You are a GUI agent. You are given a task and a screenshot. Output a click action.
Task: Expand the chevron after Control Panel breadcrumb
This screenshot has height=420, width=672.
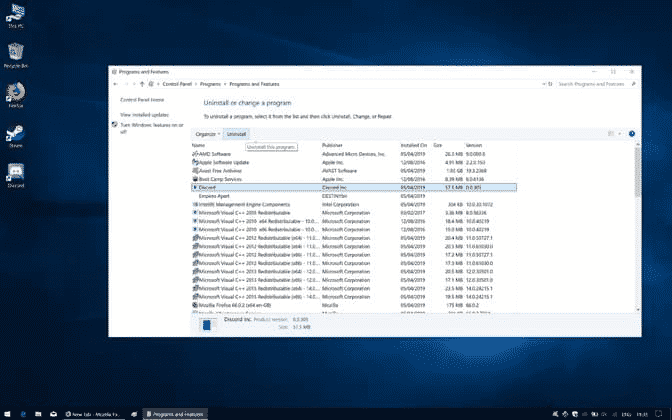point(196,84)
